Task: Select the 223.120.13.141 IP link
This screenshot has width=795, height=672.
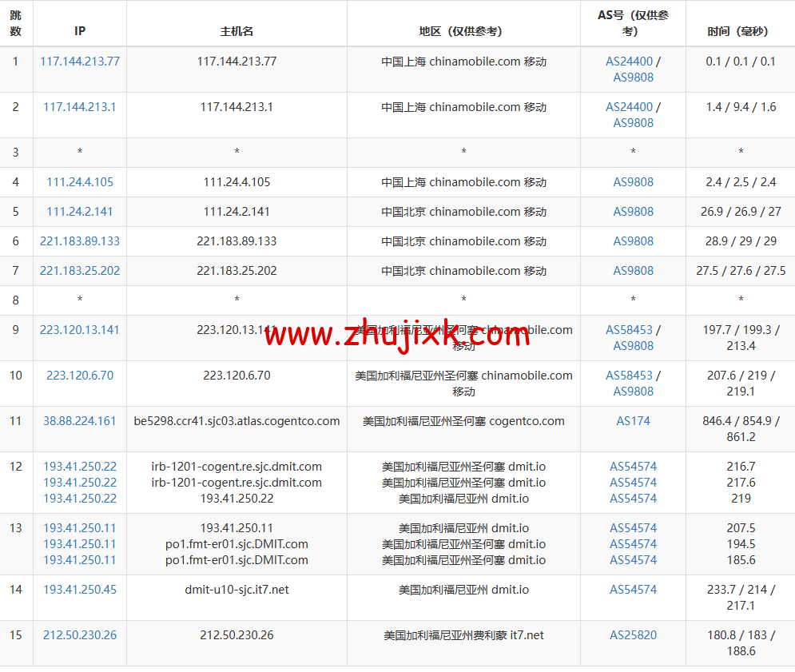Action: 79,329
